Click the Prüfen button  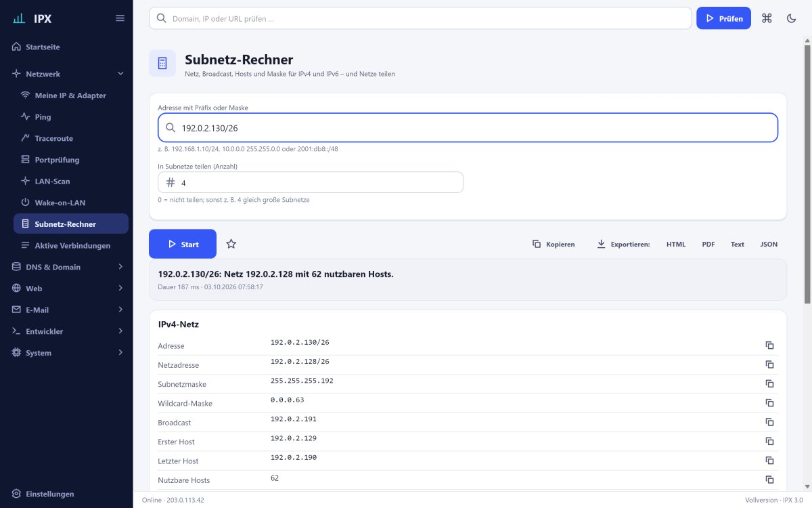point(723,18)
